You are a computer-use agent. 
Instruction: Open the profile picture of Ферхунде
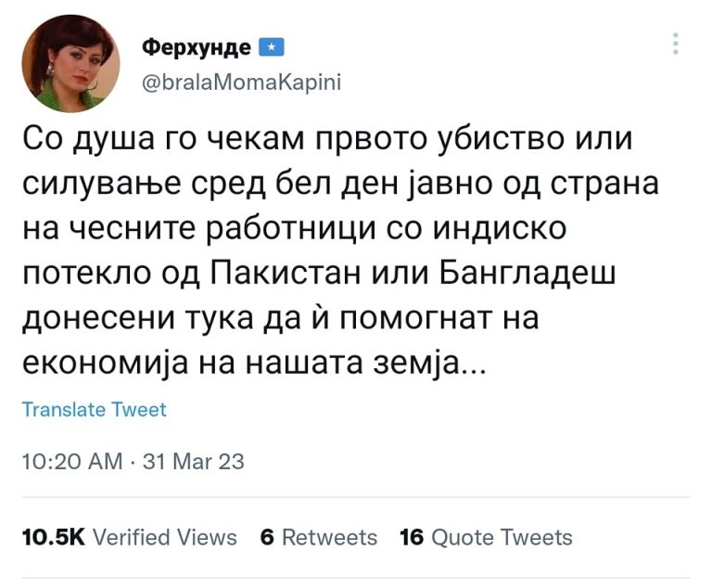click(70, 63)
